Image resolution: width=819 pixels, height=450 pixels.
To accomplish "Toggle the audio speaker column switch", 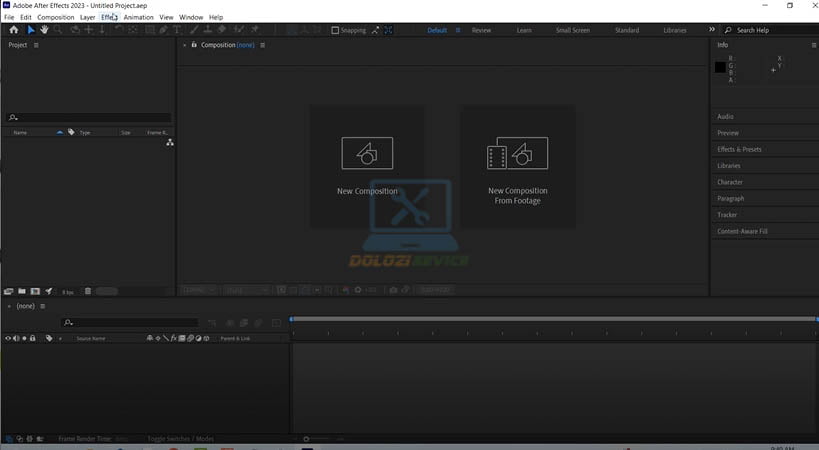I will [16, 338].
